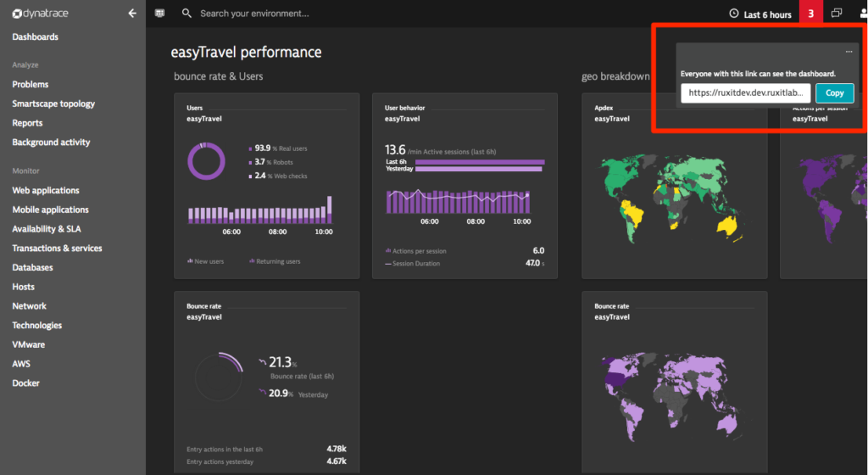
Task: Collapse the sidebar with back arrow
Action: click(131, 14)
